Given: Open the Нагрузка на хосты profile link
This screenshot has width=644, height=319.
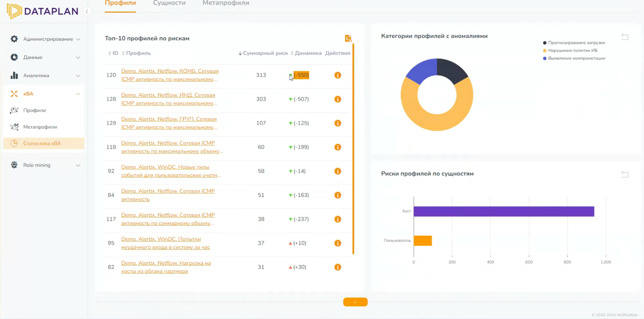Looking at the screenshot, I should 166,267.
